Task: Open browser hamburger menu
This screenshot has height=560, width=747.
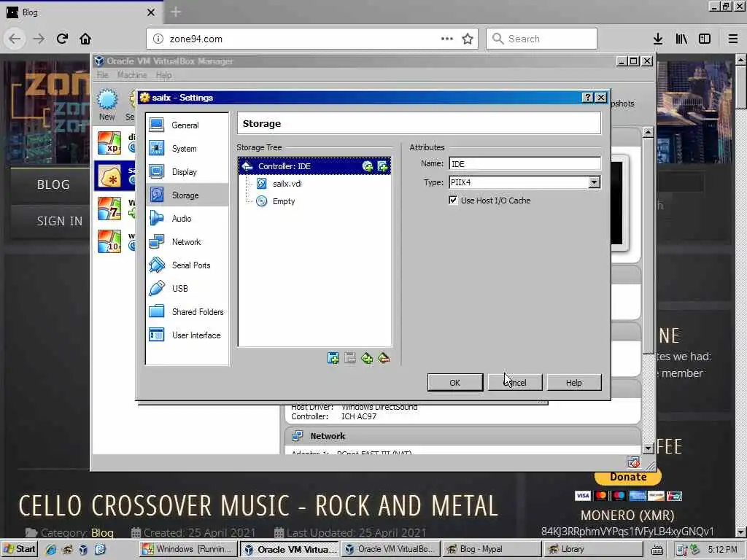Action: pos(733,39)
